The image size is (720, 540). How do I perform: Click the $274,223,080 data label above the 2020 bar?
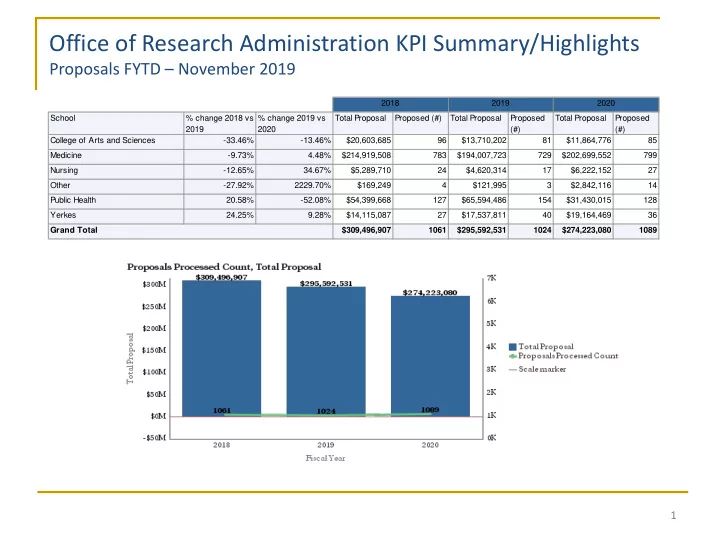point(430,292)
